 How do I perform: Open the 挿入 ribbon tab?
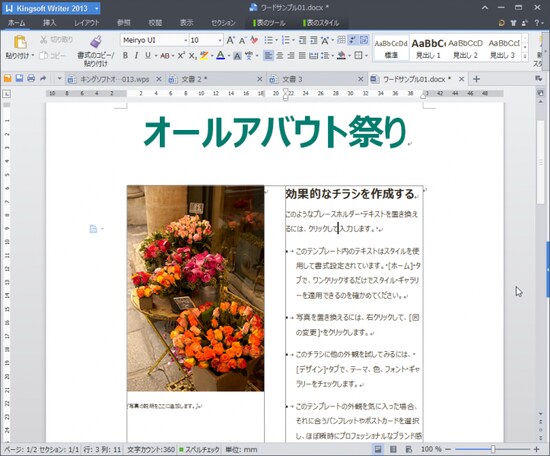49,23
